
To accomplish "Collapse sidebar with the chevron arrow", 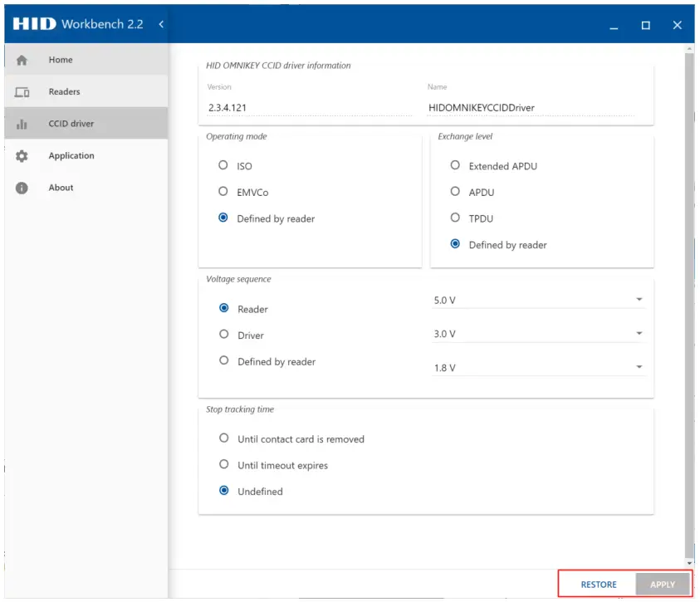I will pyautogui.click(x=161, y=24).
